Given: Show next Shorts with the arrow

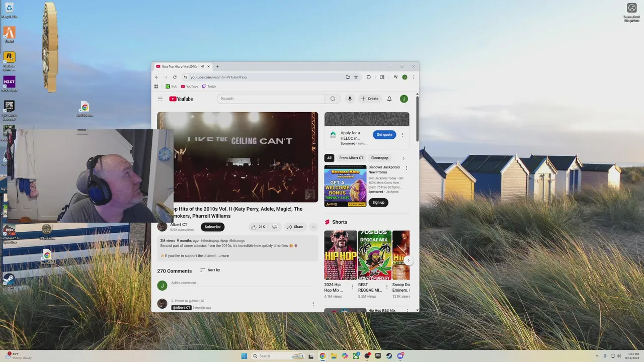Looking at the screenshot, I should [x=409, y=260].
